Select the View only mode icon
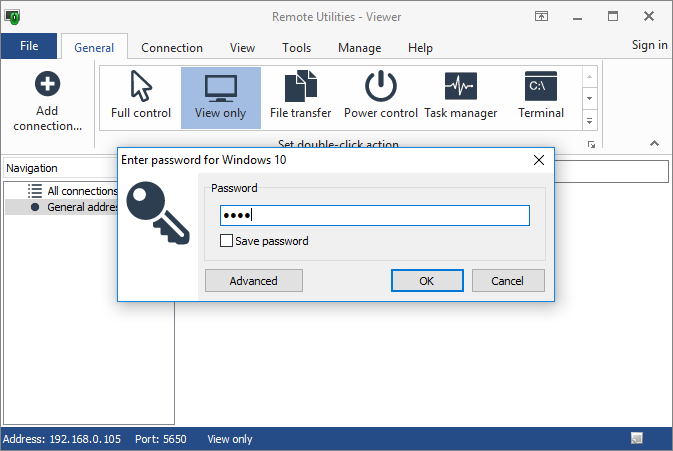 220,88
